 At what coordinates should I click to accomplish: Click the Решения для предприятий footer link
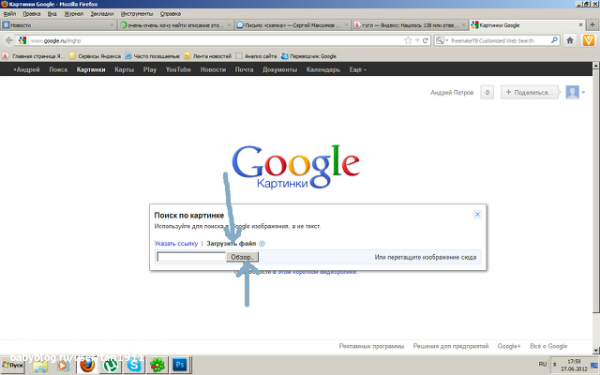pos(451,346)
